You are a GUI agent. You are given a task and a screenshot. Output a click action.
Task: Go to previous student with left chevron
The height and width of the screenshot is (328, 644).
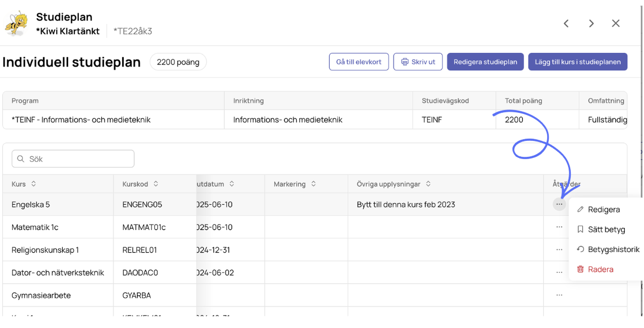click(566, 24)
